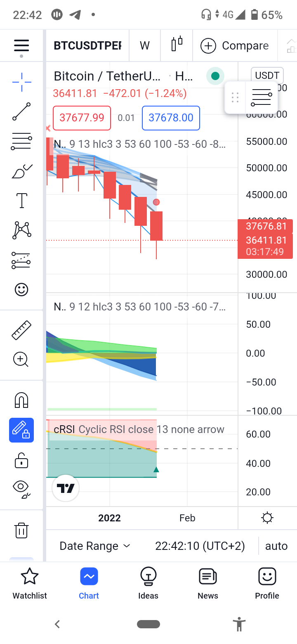Click the red dot marker on chart
The height and width of the screenshot is (644, 297).
tap(156, 202)
